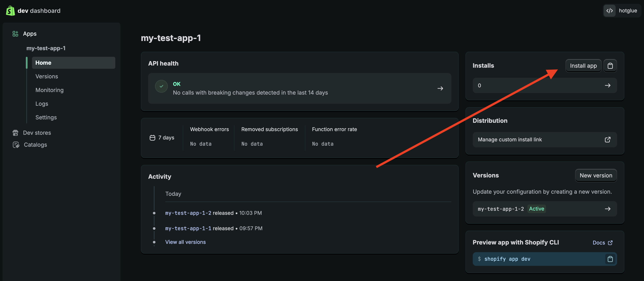644x281 pixels.
Task: Open my-test-app-1-2 Active version row
Action: click(x=544, y=209)
